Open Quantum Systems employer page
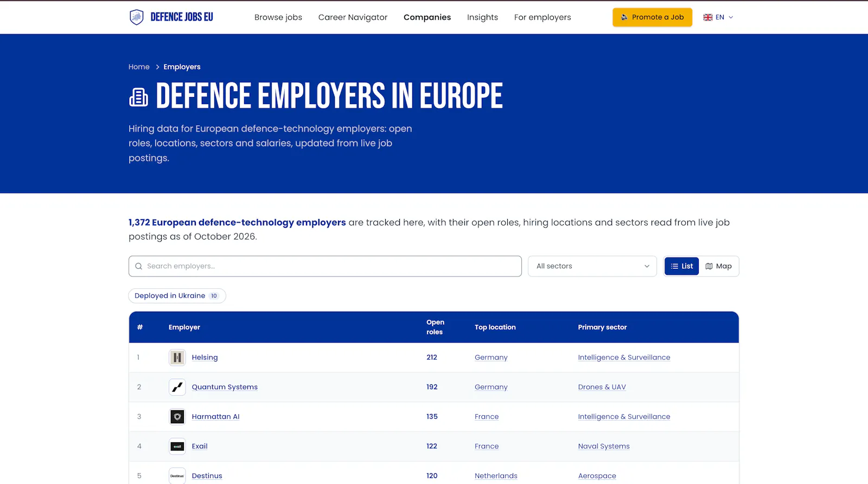This screenshot has width=868, height=484. [225, 387]
